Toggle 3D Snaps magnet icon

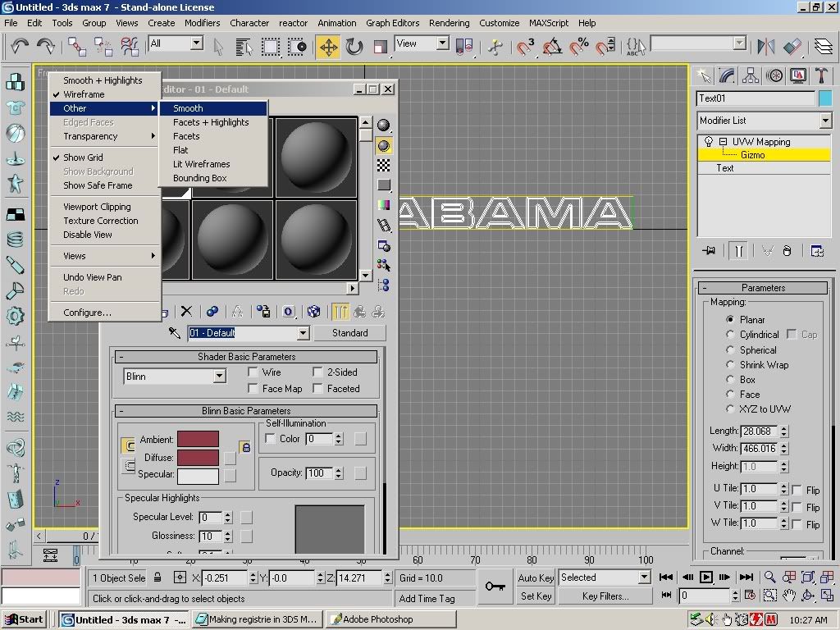pyautogui.click(x=525, y=47)
